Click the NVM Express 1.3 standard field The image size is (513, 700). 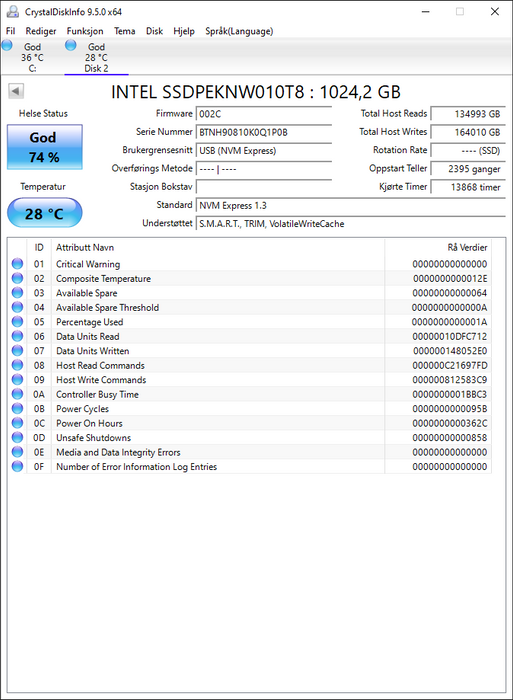tap(350, 205)
